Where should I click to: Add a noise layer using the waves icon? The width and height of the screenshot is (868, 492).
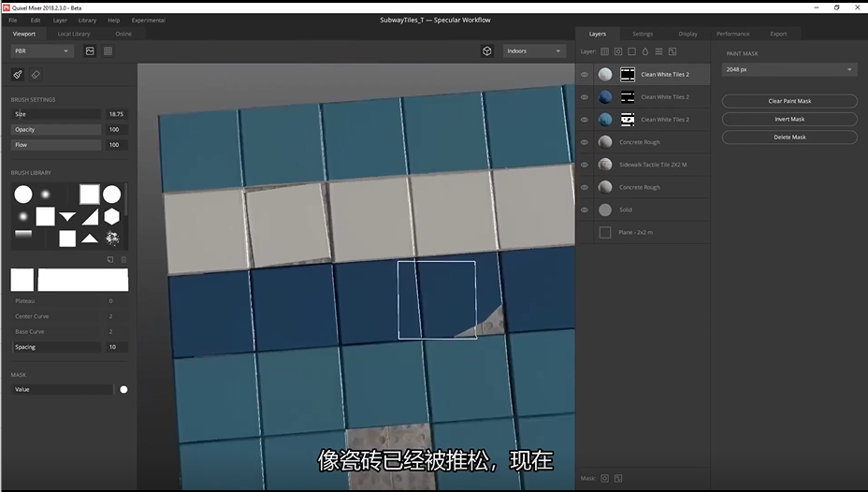[x=658, y=51]
